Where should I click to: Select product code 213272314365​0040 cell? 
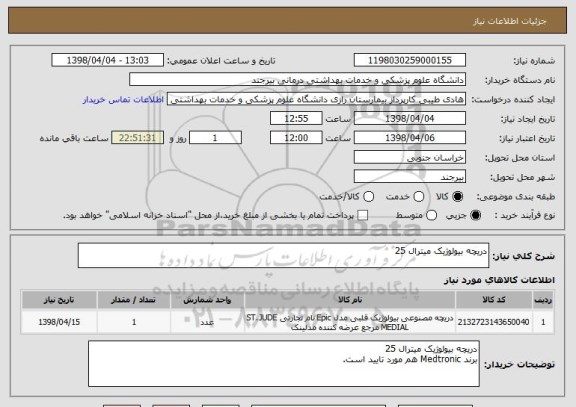click(x=494, y=322)
